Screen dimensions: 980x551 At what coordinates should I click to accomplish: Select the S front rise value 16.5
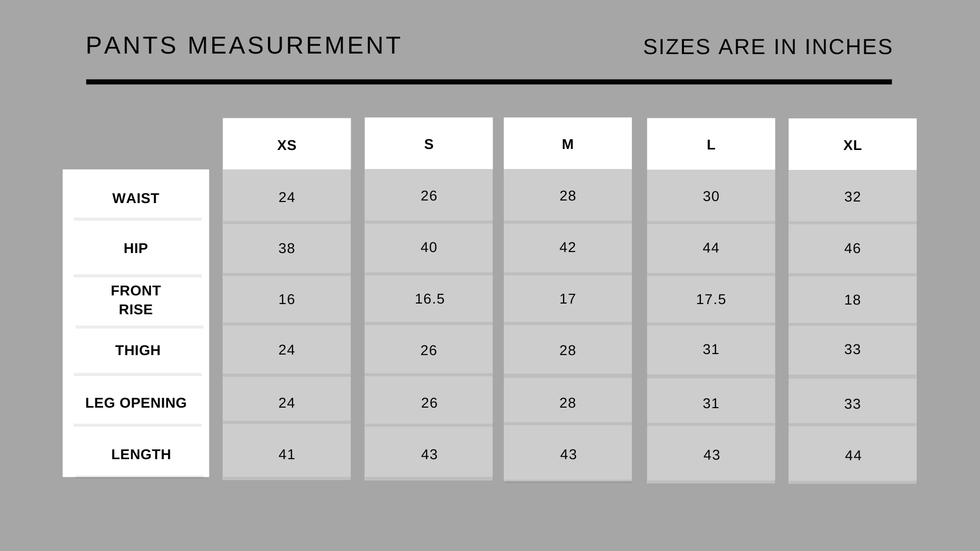pos(429,299)
